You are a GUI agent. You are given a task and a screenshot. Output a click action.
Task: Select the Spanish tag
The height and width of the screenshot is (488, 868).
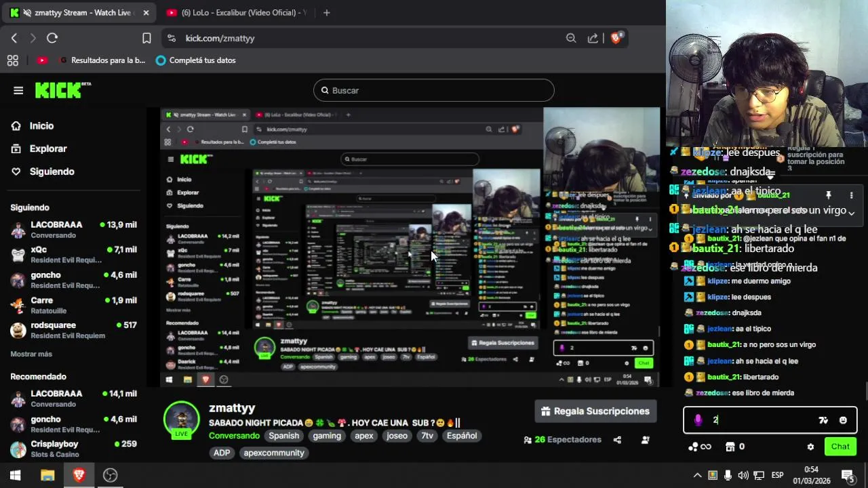(x=283, y=436)
